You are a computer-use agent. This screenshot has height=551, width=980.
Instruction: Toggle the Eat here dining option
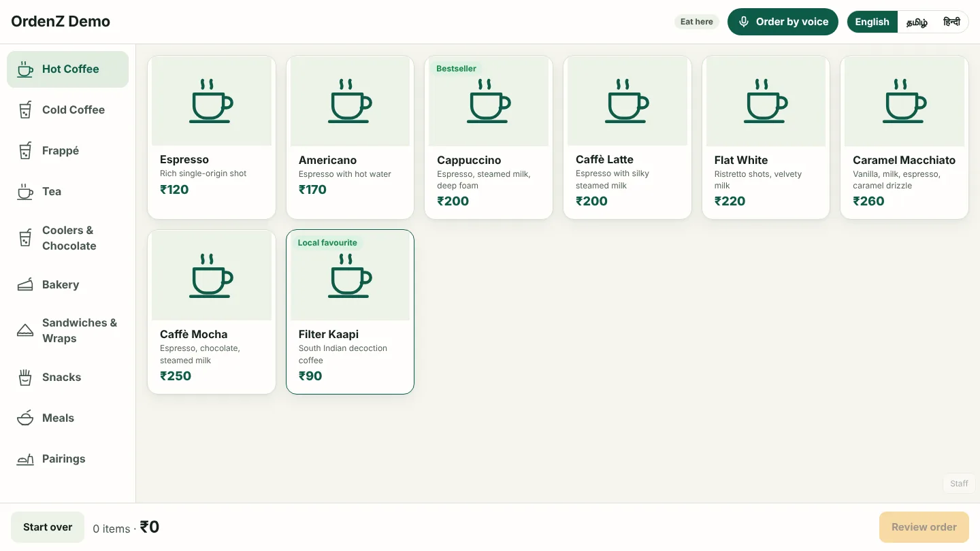697,22
